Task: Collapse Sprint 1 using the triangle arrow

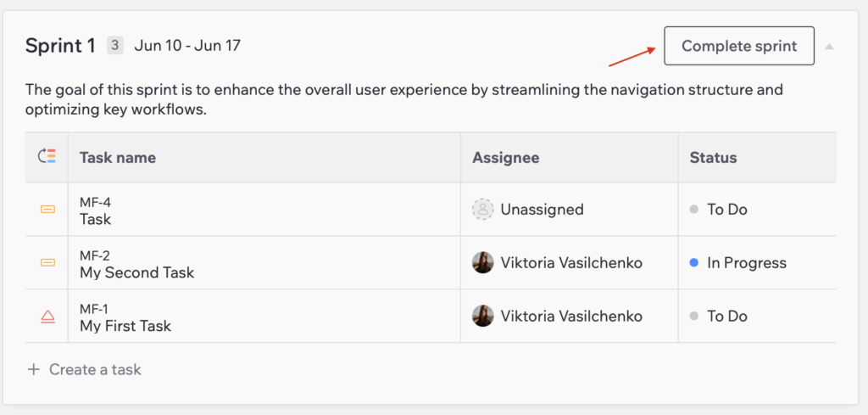Action: point(829,47)
